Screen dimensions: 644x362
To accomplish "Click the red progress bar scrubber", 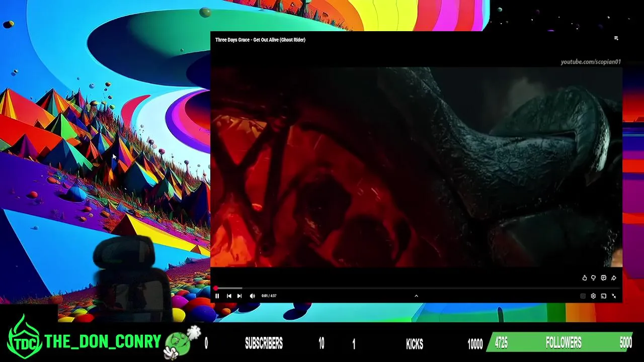I will pyautogui.click(x=215, y=288).
